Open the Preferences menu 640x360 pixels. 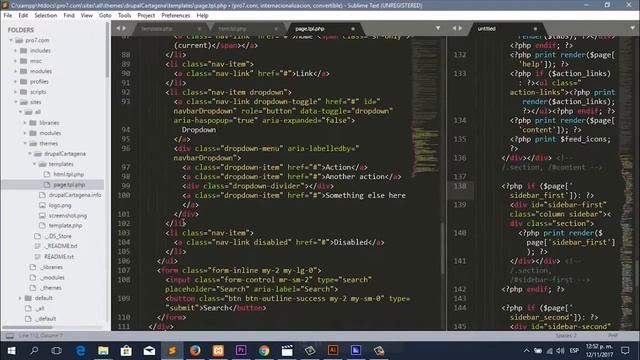coord(176,16)
